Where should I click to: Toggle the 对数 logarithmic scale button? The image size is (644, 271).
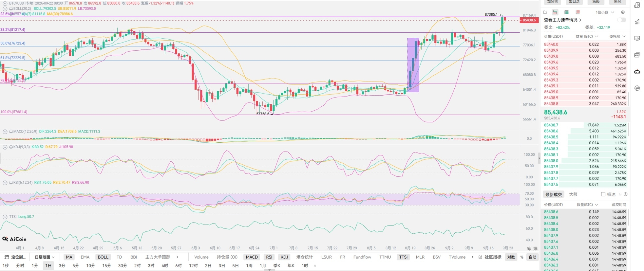511,257
